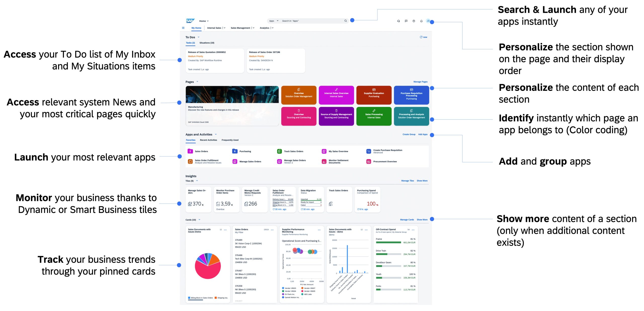Open the orange Overview Solution Order Management tile
The height and width of the screenshot is (311, 644).
[x=299, y=95]
